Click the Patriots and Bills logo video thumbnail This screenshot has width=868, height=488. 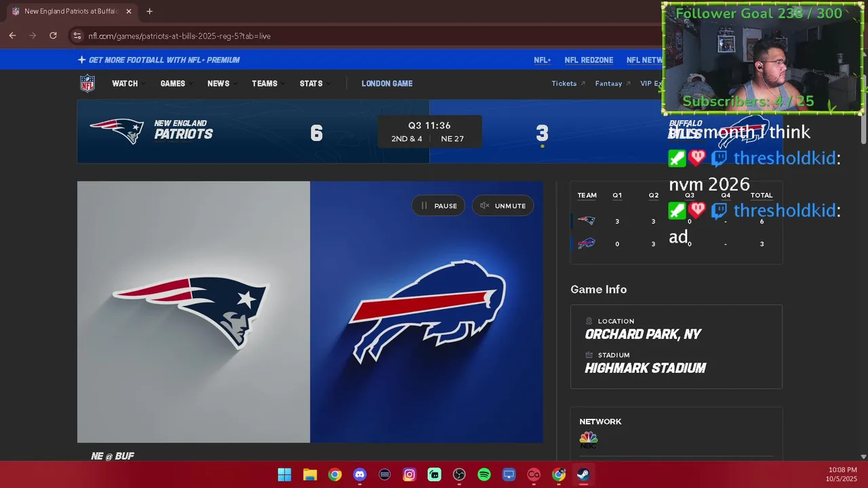310,312
